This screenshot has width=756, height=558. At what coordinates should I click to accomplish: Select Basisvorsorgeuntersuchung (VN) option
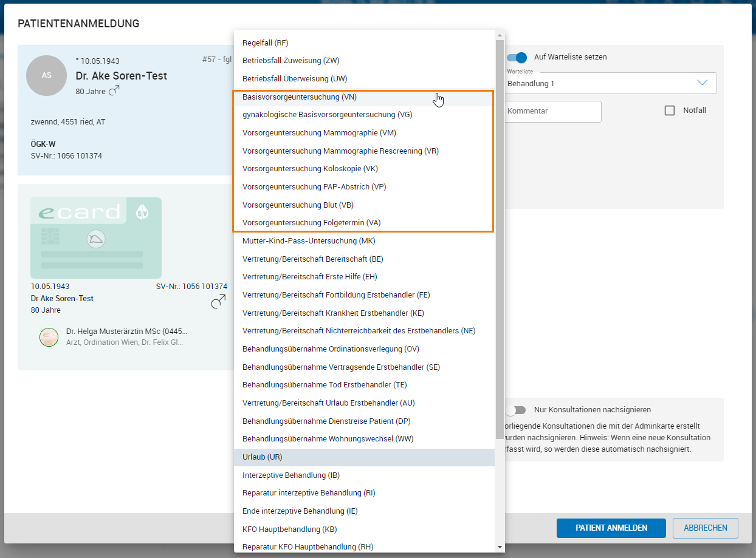click(x=300, y=97)
